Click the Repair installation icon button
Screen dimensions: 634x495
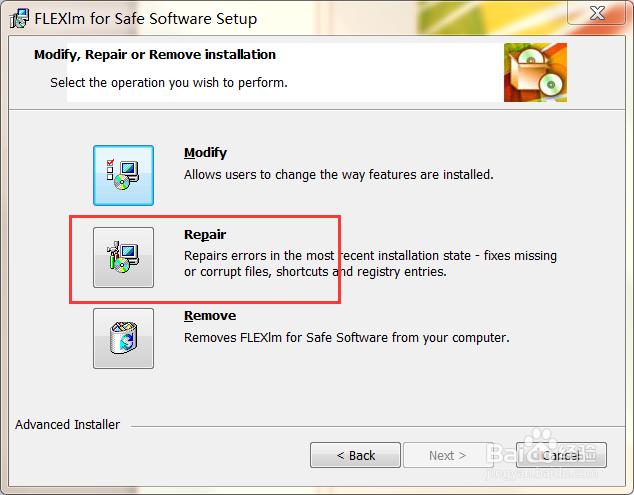tap(123, 257)
